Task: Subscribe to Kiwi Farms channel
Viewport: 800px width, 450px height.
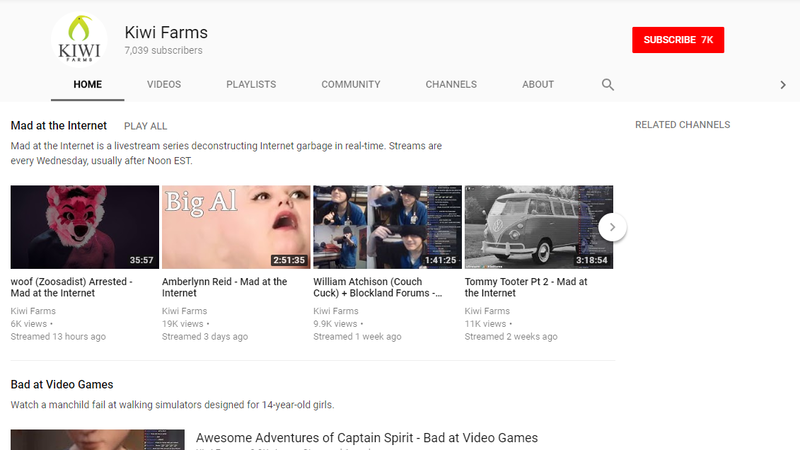Action: [x=677, y=40]
